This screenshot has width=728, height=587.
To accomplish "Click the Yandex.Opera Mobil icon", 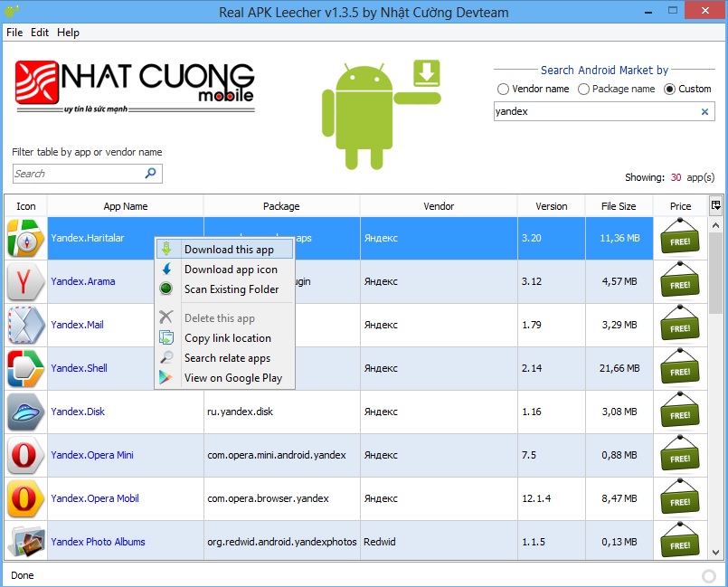I will [26, 498].
